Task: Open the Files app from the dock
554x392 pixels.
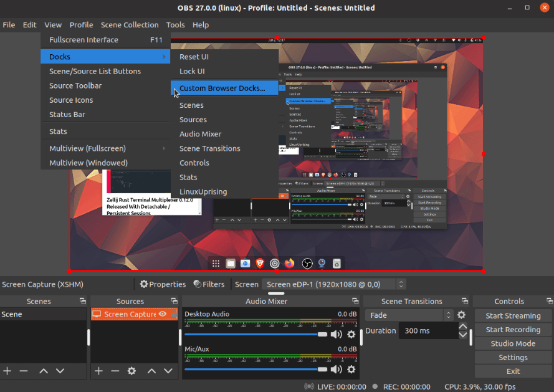Action: (231, 264)
